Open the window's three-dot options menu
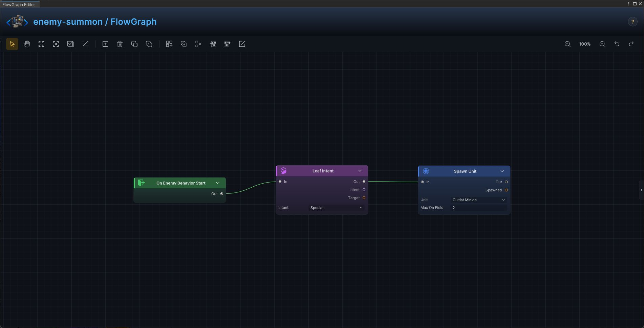The height and width of the screenshot is (328, 644). click(x=629, y=4)
